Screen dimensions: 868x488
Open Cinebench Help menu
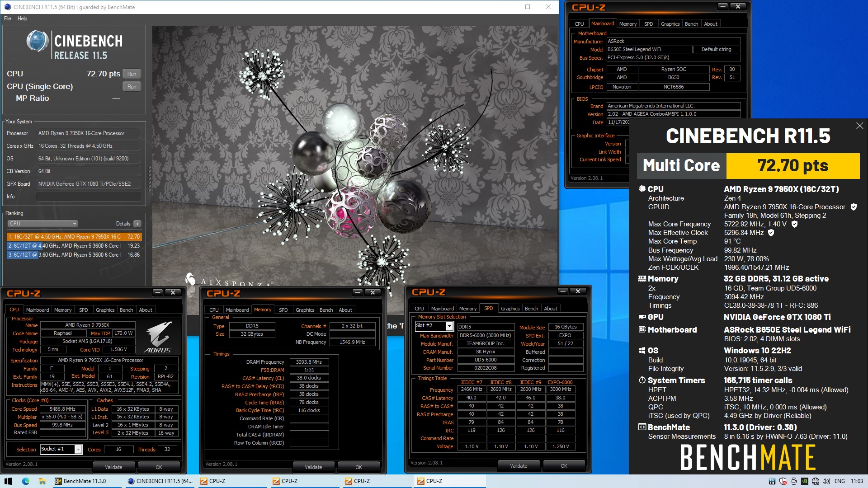click(x=22, y=19)
